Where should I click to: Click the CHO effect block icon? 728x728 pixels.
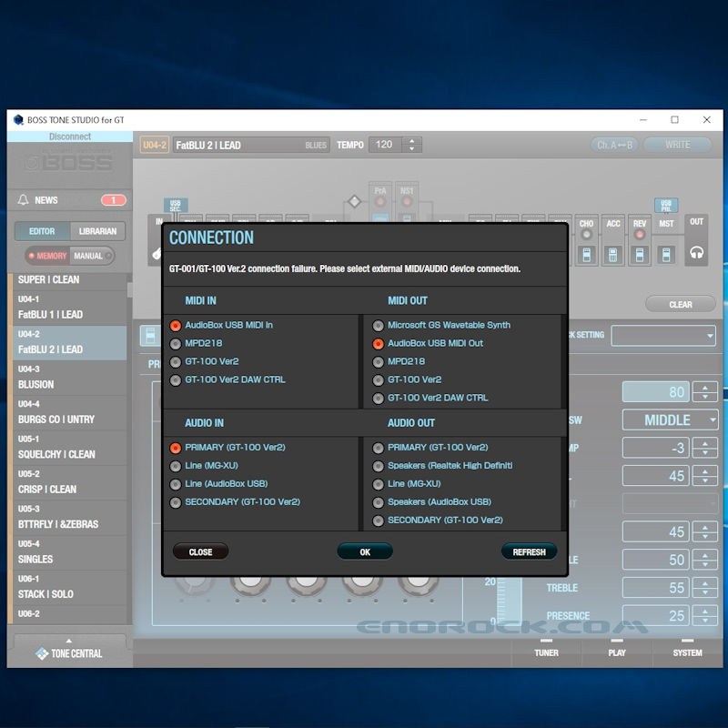point(587,251)
